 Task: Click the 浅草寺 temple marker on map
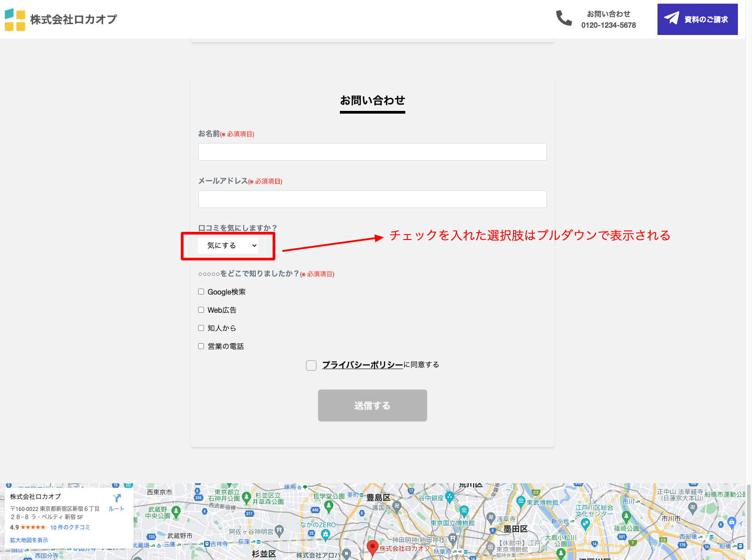(491, 517)
